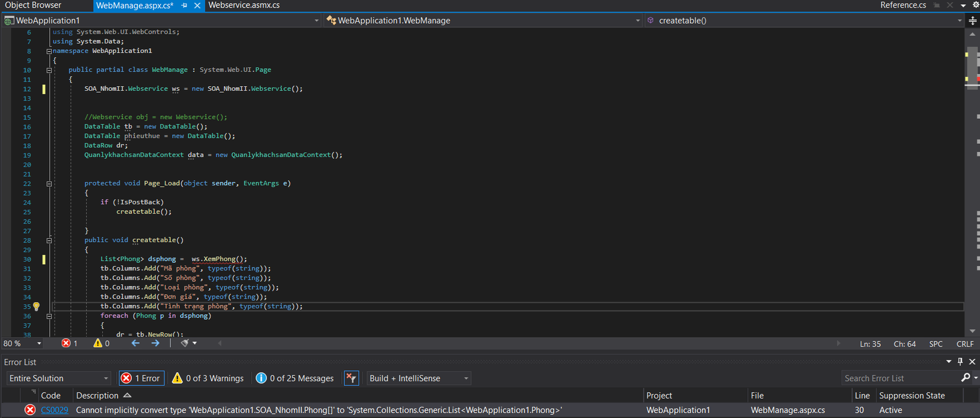Toggle the 0 of 25 Messages filter
Viewport: 980px width, 418px height.
pyautogui.click(x=295, y=378)
